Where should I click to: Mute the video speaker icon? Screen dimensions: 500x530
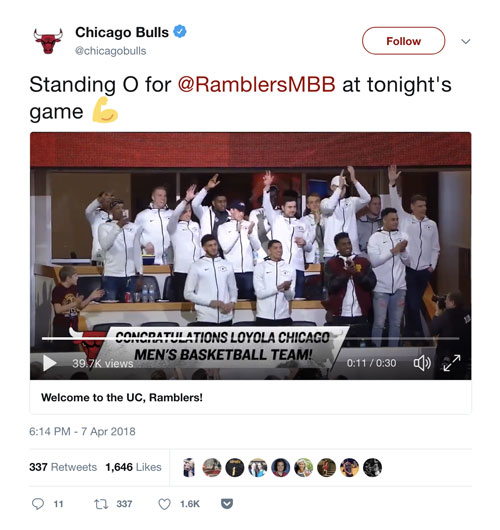pos(422,363)
